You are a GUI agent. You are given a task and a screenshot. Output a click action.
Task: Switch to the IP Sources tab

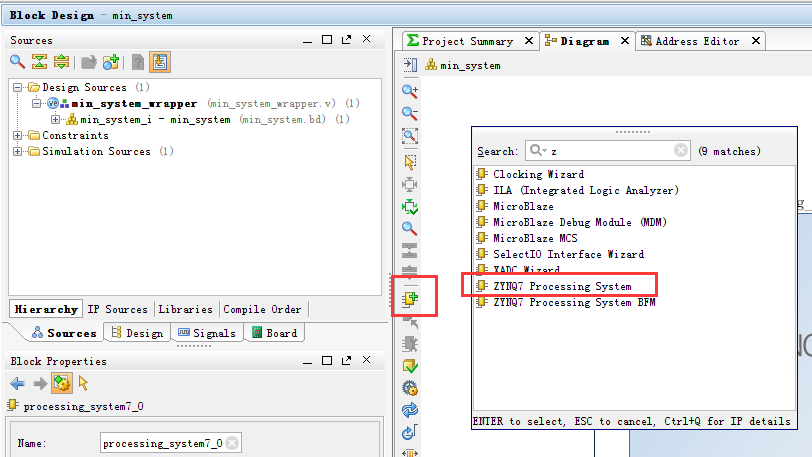point(118,309)
